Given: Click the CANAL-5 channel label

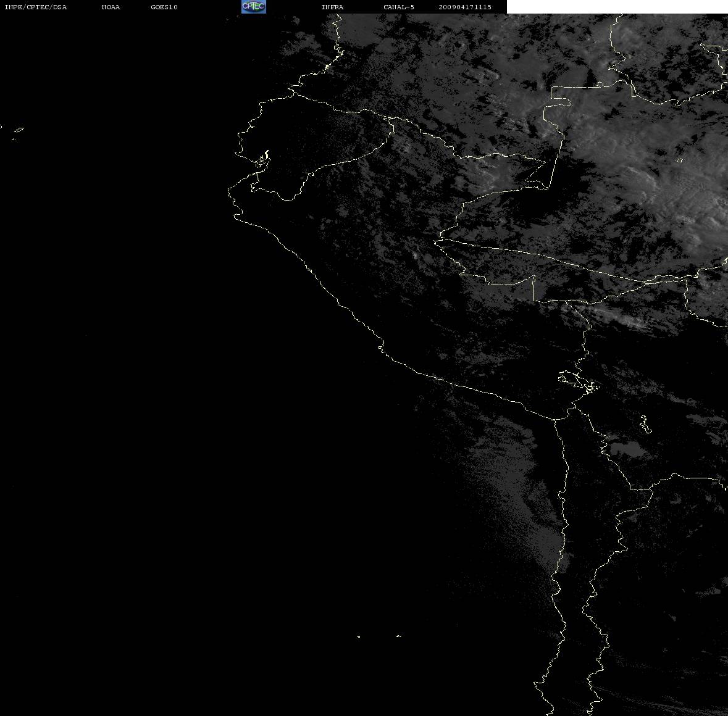Looking at the screenshot, I should click(399, 7).
